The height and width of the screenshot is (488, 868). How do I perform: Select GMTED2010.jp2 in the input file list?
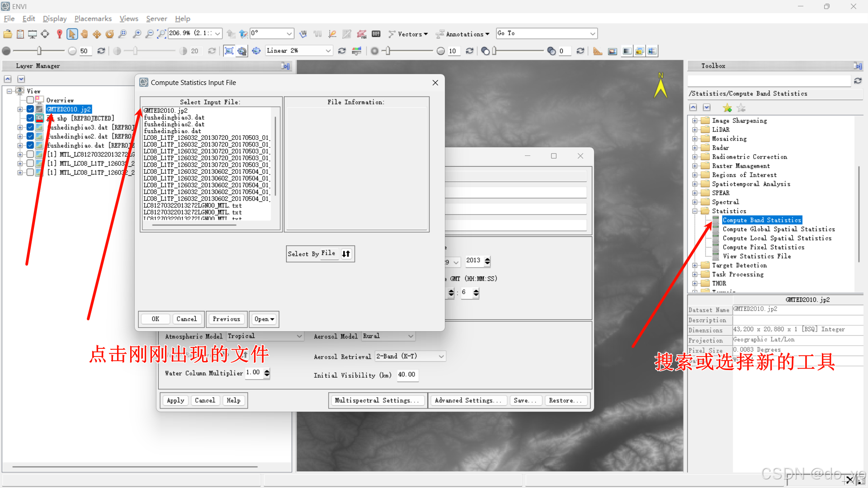(165, 111)
